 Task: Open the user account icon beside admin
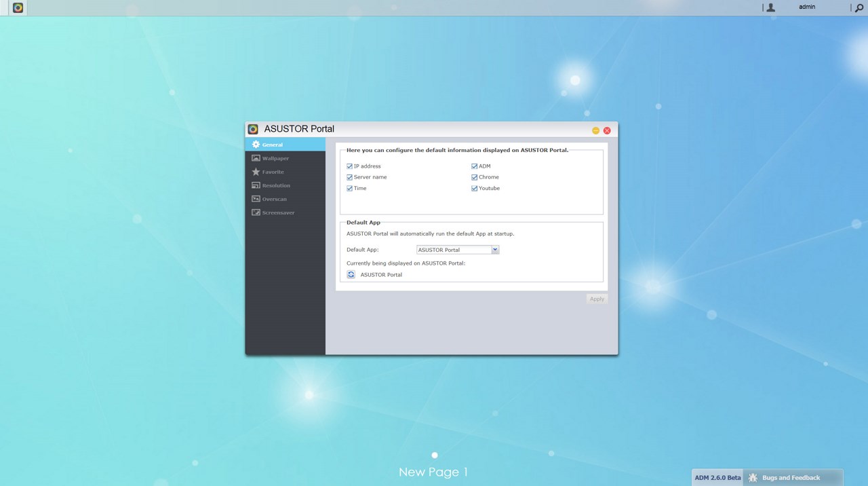click(x=770, y=7)
